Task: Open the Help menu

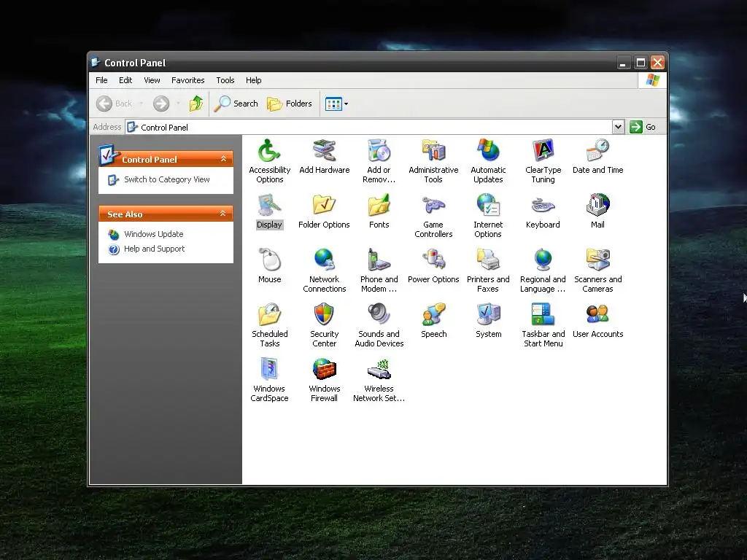Action: (x=253, y=80)
